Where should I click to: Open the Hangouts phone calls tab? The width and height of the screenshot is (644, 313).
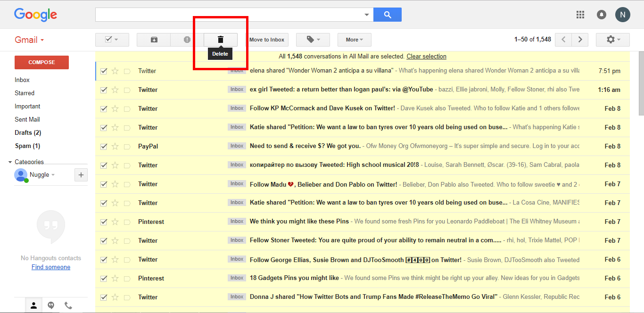click(x=68, y=305)
